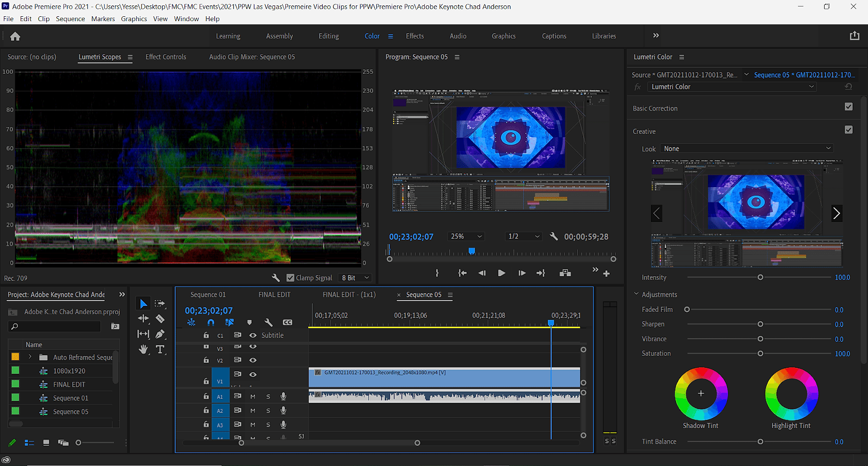Select the Type tool
This screenshot has width=868, height=466.
tap(160, 350)
